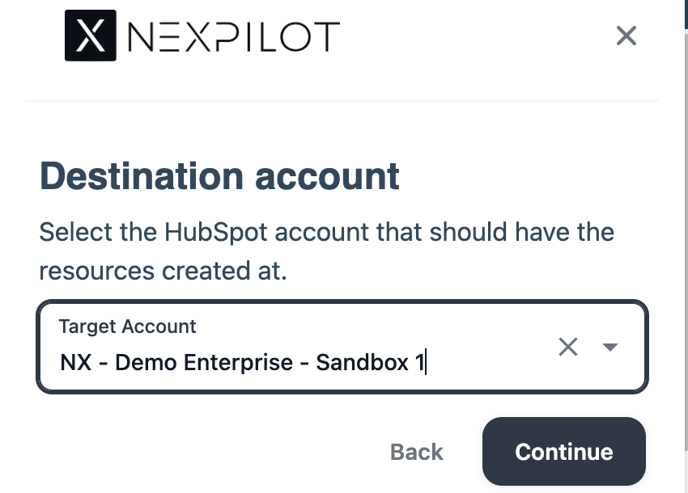Image resolution: width=688 pixels, height=493 pixels.
Task: Click the NEXPILOT wordmark text
Action: (234, 37)
